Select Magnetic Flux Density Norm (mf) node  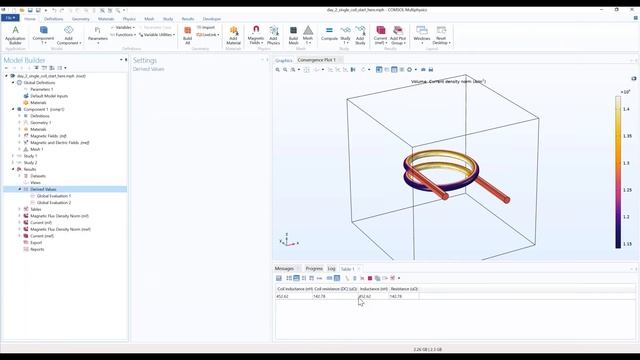coord(59,216)
